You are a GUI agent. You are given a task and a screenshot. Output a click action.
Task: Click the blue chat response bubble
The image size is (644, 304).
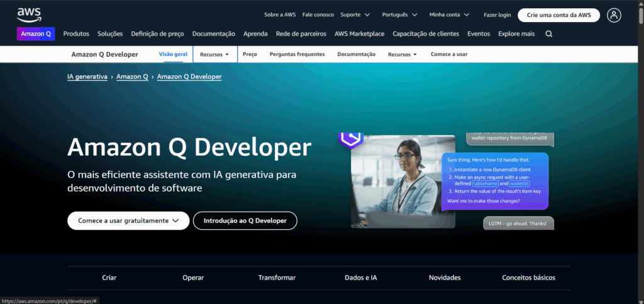point(495,182)
